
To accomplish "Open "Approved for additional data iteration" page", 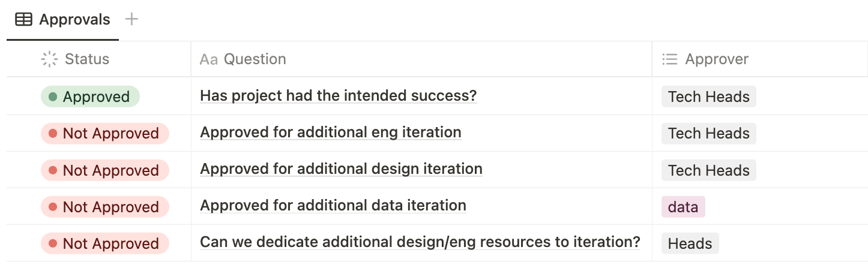I will click(333, 206).
